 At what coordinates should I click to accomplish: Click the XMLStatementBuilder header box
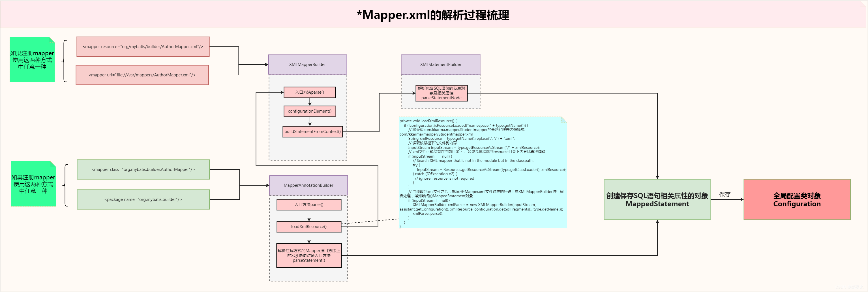(x=441, y=64)
